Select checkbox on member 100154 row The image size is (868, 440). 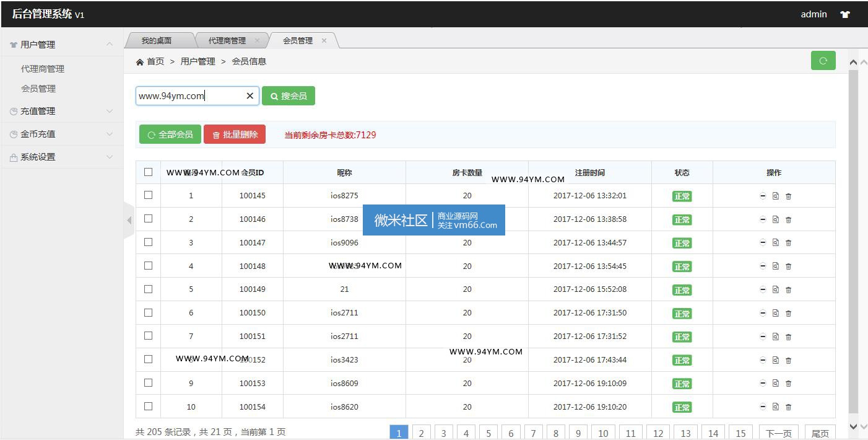tap(148, 406)
